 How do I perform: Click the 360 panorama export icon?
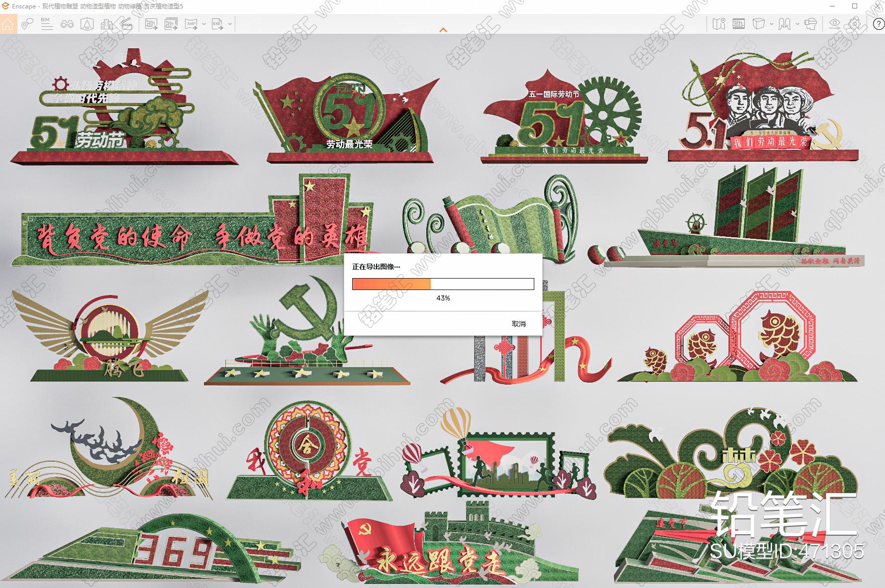coord(192,23)
